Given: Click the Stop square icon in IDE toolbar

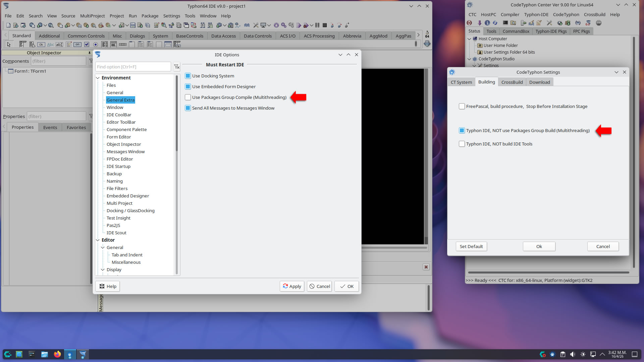Looking at the screenshot, I should pyautogui.click(x=325, y=25).
